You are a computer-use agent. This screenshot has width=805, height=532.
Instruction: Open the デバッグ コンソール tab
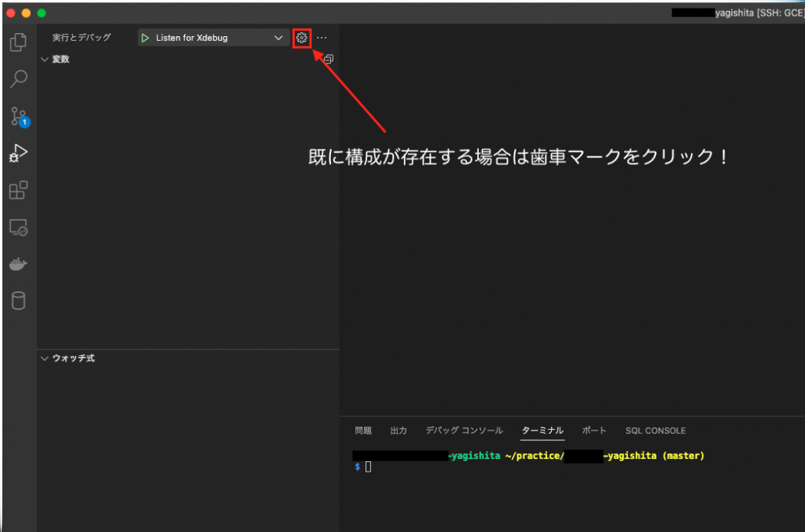click(464, 431)
